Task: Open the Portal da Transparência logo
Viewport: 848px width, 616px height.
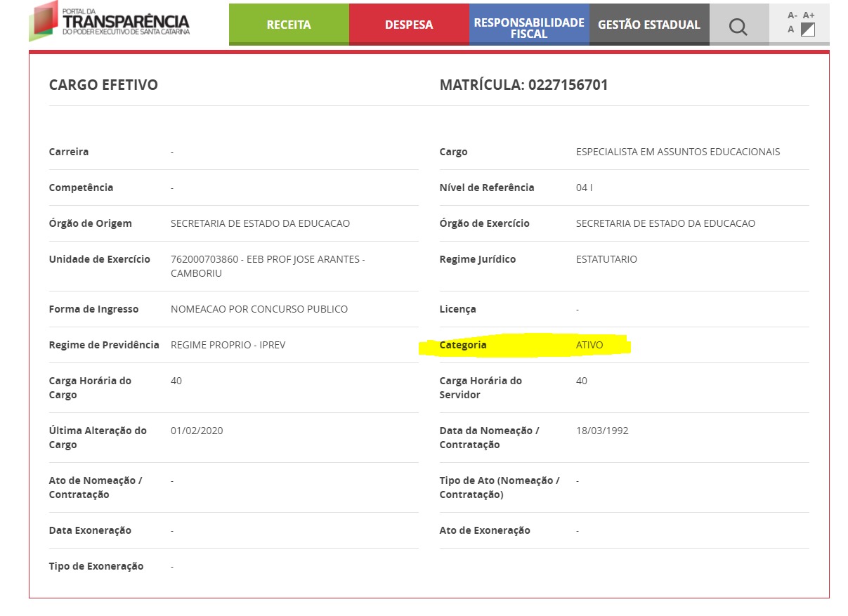Action: pos(110,21)
